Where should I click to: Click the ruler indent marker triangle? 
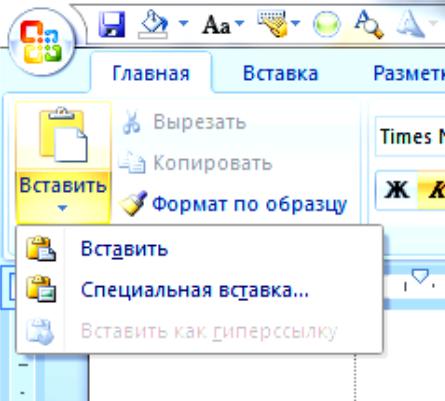pyautogui.click(x=420, y=276)
